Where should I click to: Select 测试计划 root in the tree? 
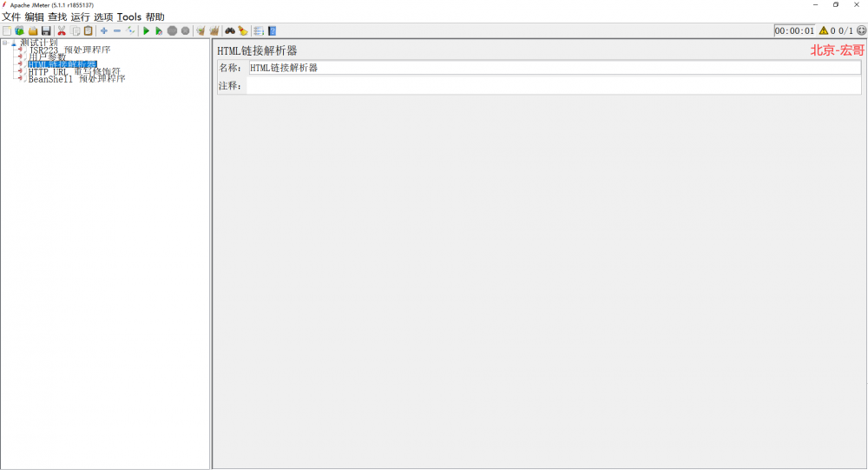click(x=39, y=43)
